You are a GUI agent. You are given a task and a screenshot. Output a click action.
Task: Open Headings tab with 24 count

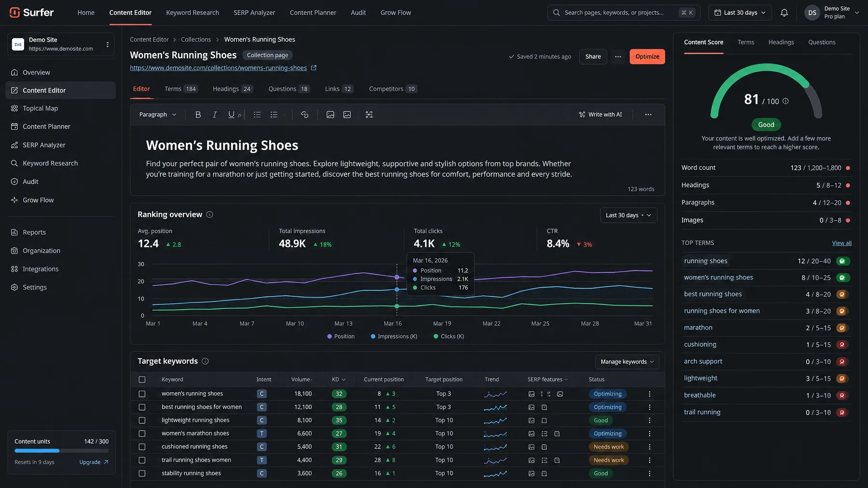click(233, 89)
